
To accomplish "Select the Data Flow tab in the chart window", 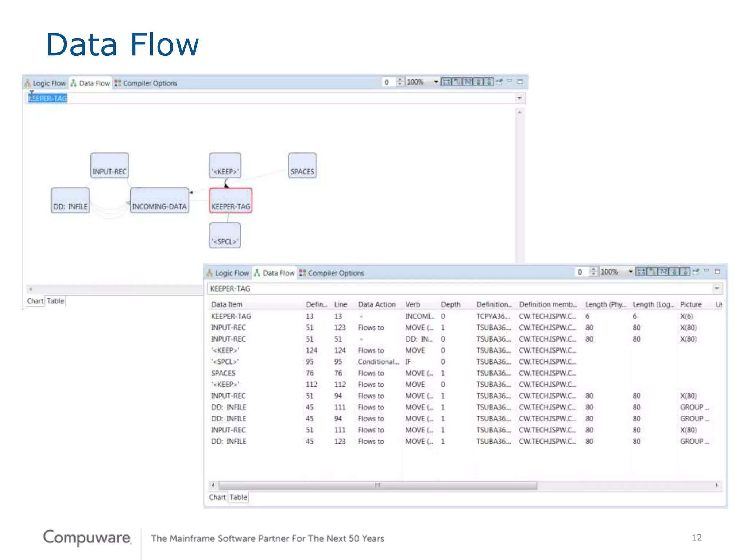I will pos(90,83).
